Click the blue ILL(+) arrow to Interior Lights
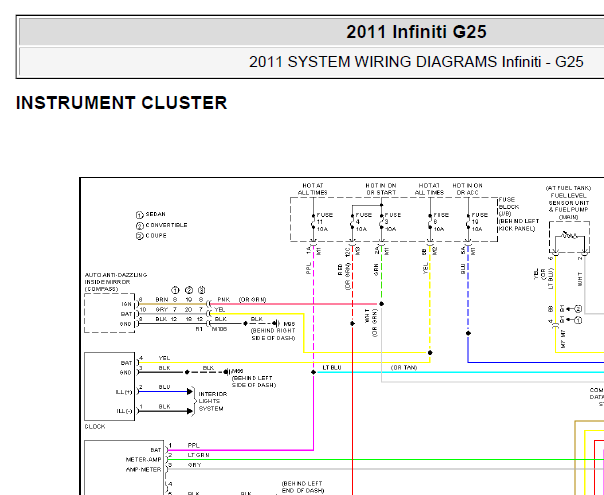Viewport: 604px width, 495px height. [x=190, y=392]
